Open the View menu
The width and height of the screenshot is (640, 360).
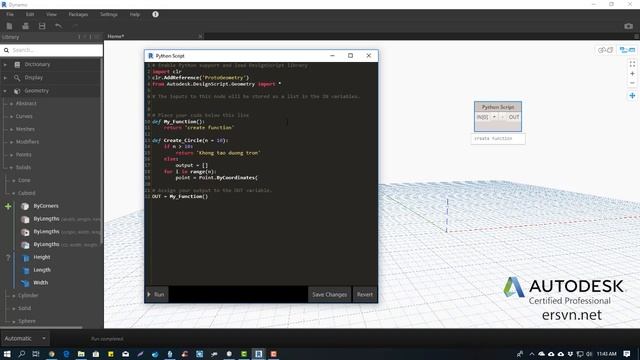click(51, 14)
